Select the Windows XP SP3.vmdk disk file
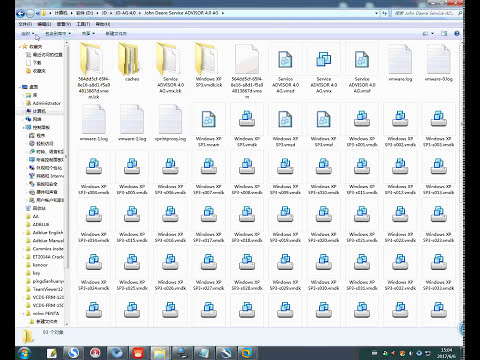The image size is (480, 360). (247, 125)
